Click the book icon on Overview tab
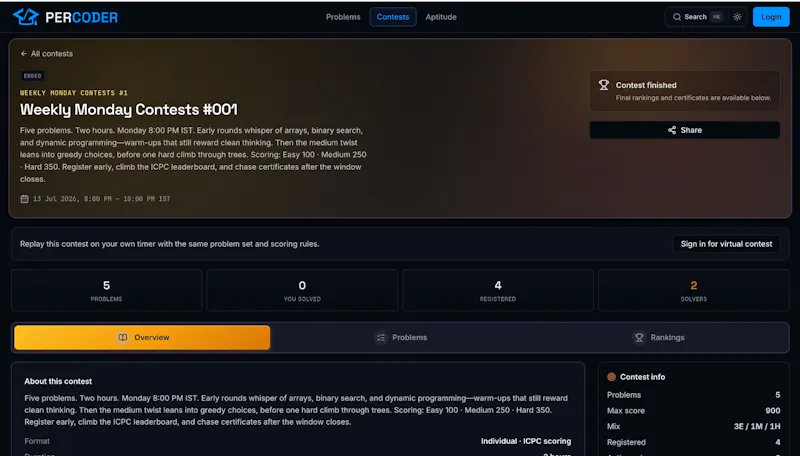 [x=122, y=338]
